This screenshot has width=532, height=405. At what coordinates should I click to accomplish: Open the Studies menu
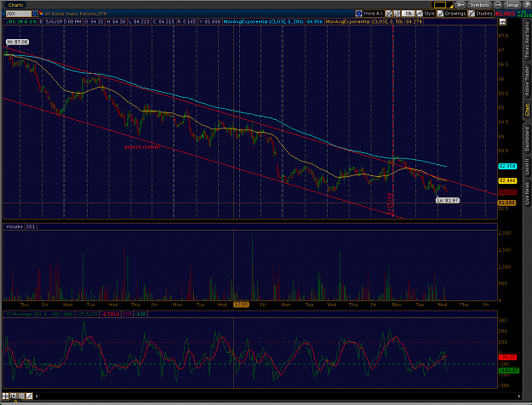480,14
